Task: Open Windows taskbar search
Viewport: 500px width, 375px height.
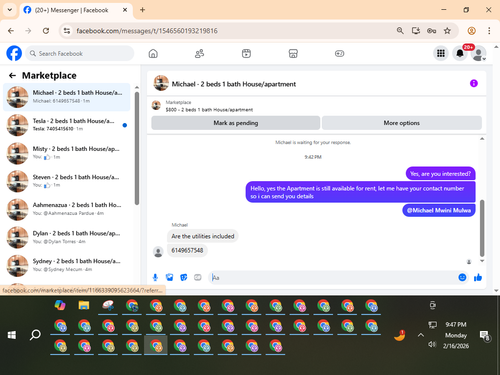Action: click(35, 335)
